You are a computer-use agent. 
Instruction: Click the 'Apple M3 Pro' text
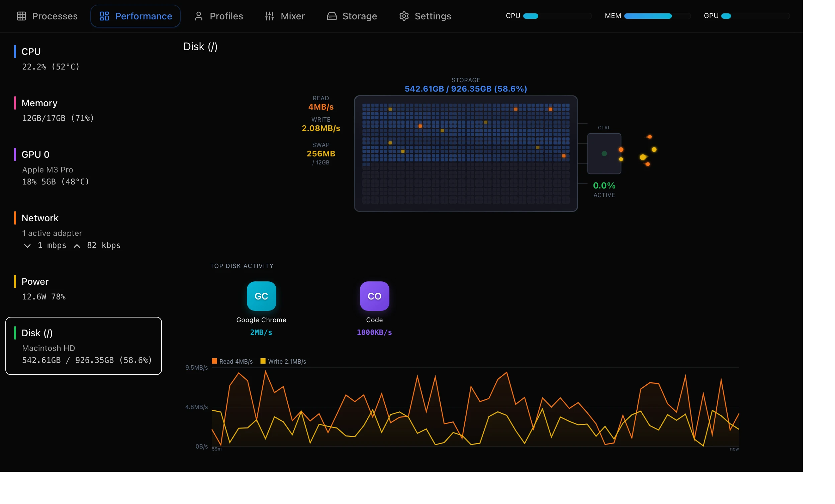[48, 169]
